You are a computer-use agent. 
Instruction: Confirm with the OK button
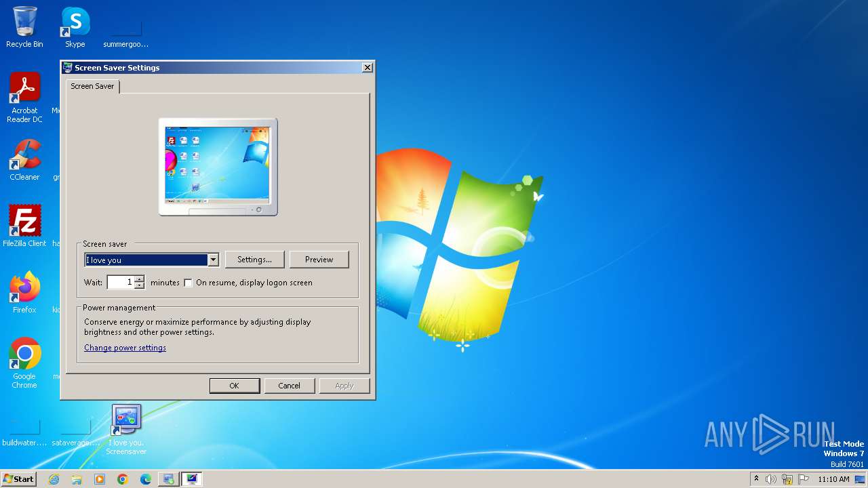click(234, 386)
